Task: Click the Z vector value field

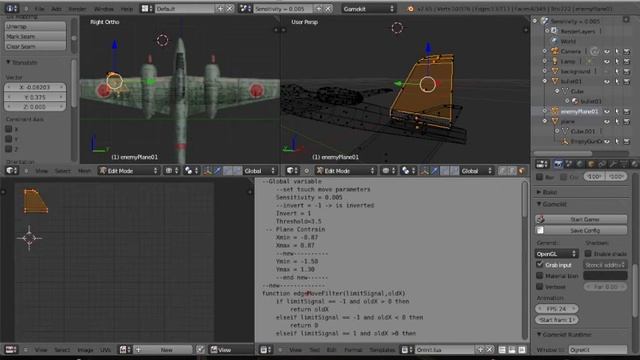Action: (35, 107)
